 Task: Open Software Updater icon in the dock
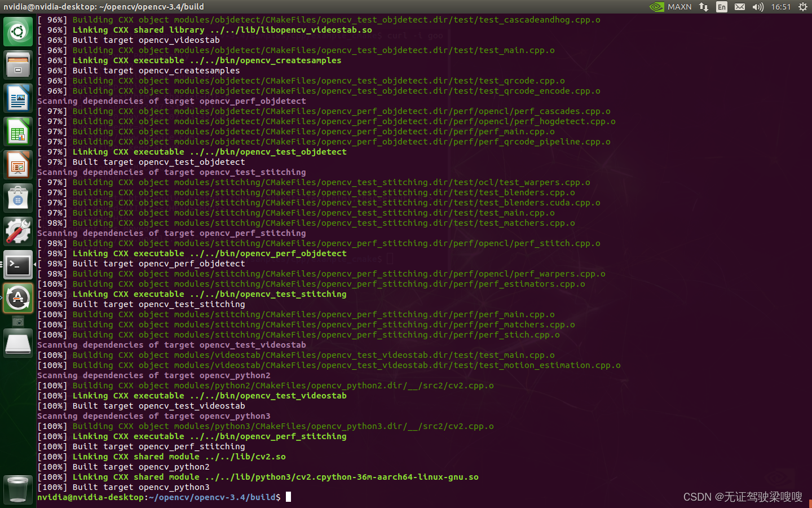[x=18, y=298]
